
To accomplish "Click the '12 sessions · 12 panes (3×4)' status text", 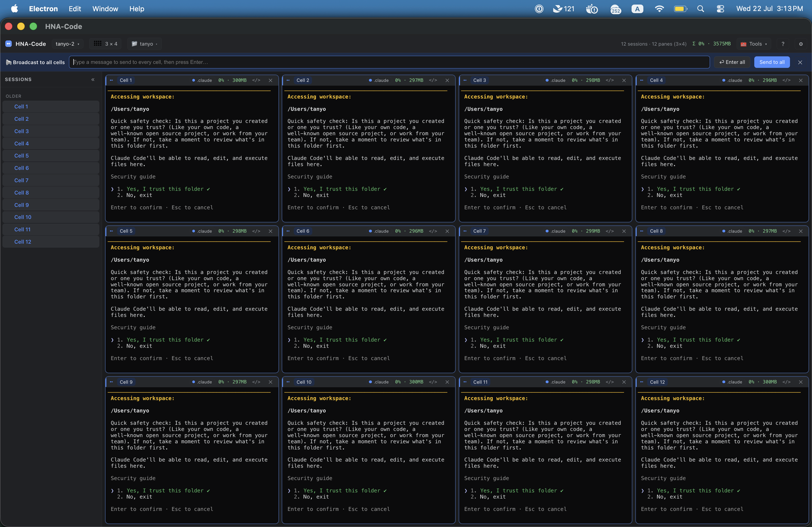I will [x=654, y=44].
